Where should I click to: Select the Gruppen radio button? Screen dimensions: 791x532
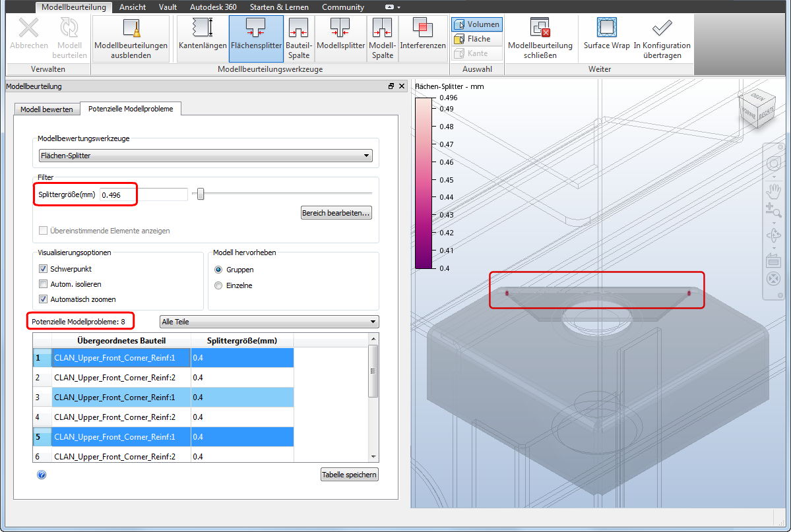[218, 270]
